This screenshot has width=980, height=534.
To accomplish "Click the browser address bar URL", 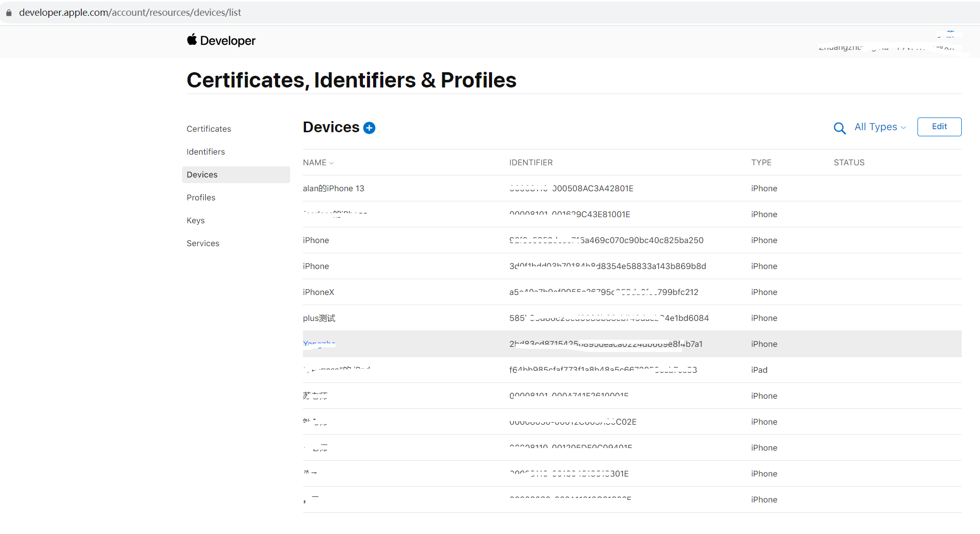I will coord(130,13).
